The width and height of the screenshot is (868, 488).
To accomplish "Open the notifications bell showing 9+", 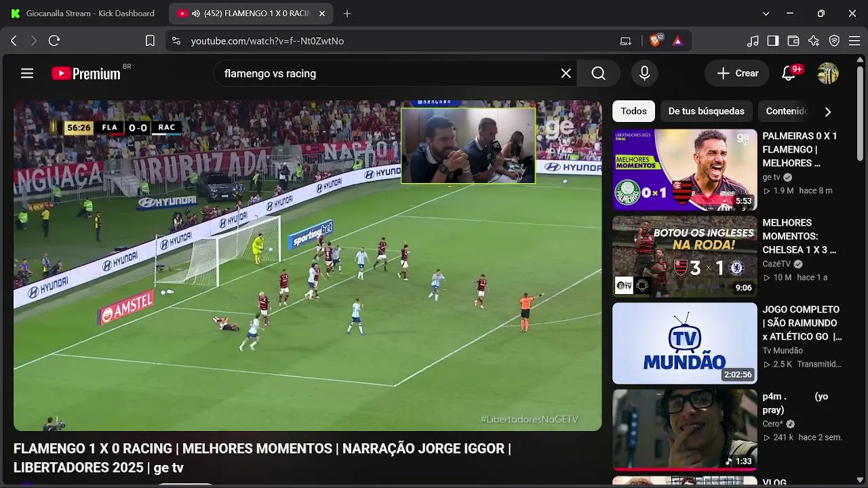I will (x=789, y=73).
